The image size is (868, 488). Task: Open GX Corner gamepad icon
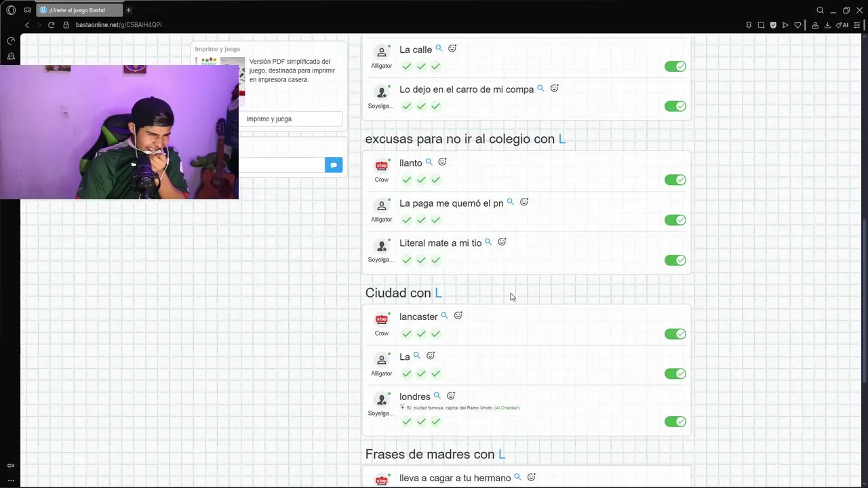[x=27, y=10]
